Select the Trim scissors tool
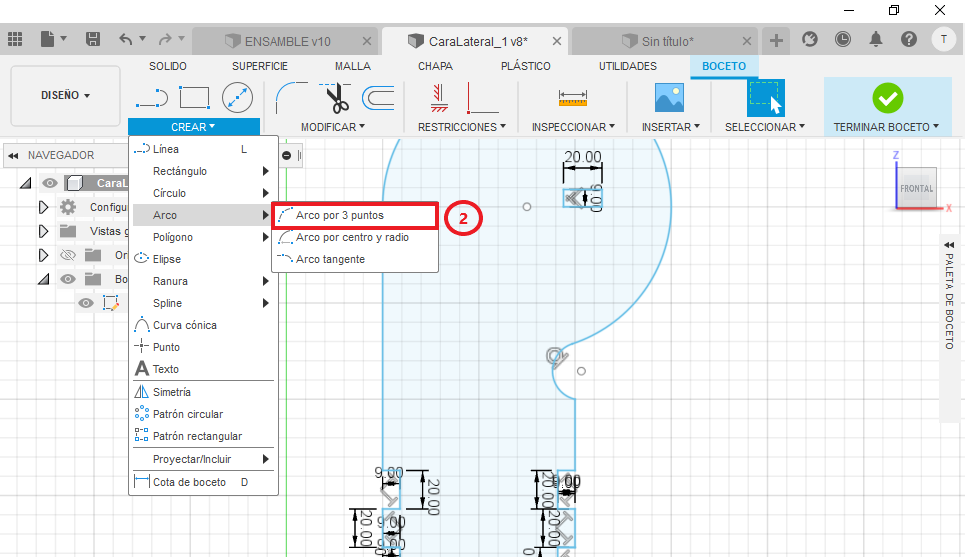Image resolution: width=965 pixels, height=557 pixels. coord(336,98)
